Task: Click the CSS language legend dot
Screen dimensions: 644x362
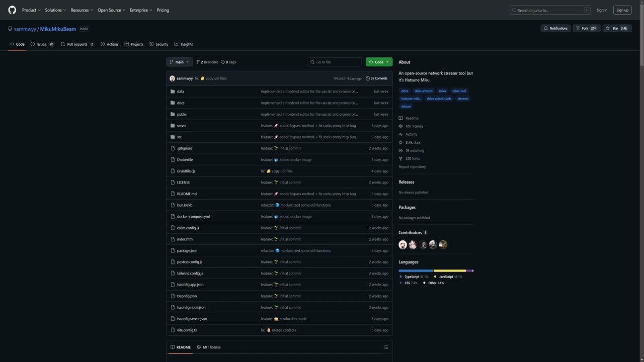Action: click(401, 283)
